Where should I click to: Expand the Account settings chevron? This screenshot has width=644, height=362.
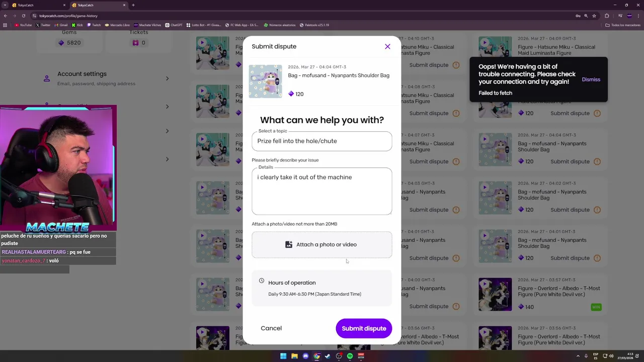(167, 78)
